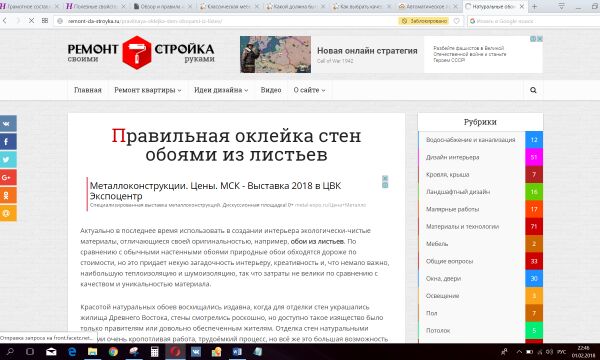Open Microsoft Word from taskbar
This screenshot has width=600, height=360.
coord(237,351)
